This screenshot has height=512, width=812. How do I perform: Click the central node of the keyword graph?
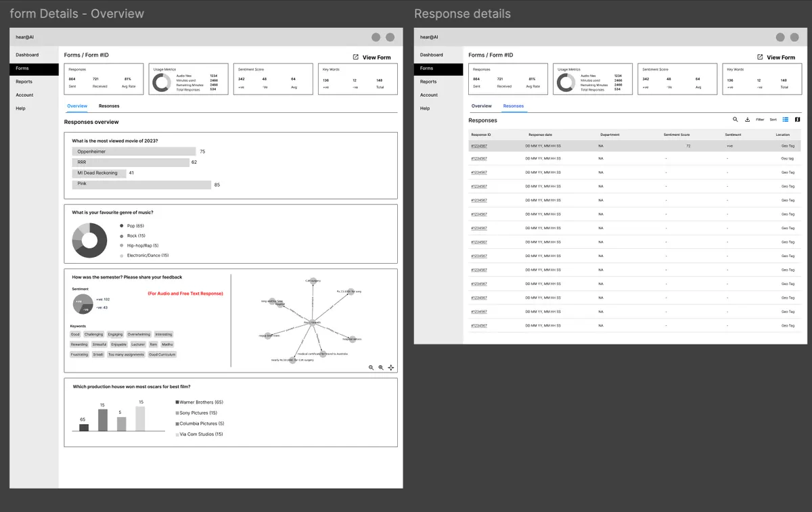[x=311, y=323]
